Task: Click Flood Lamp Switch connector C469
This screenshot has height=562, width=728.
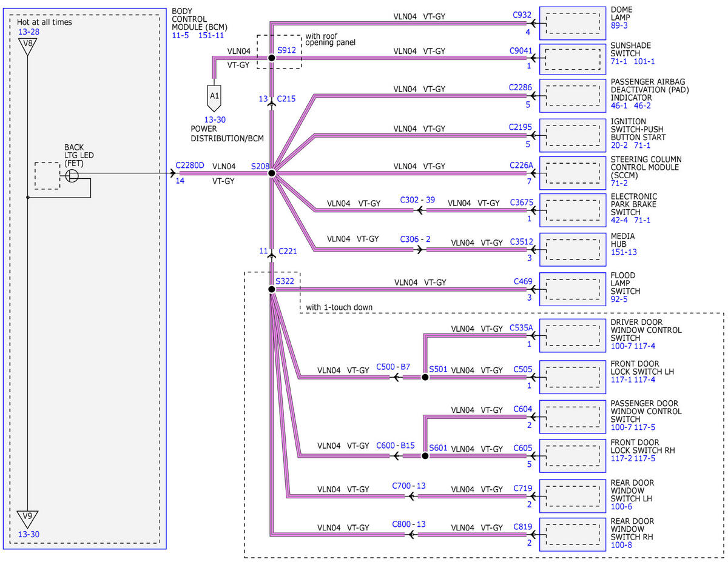Action: [x=523, y=281]
